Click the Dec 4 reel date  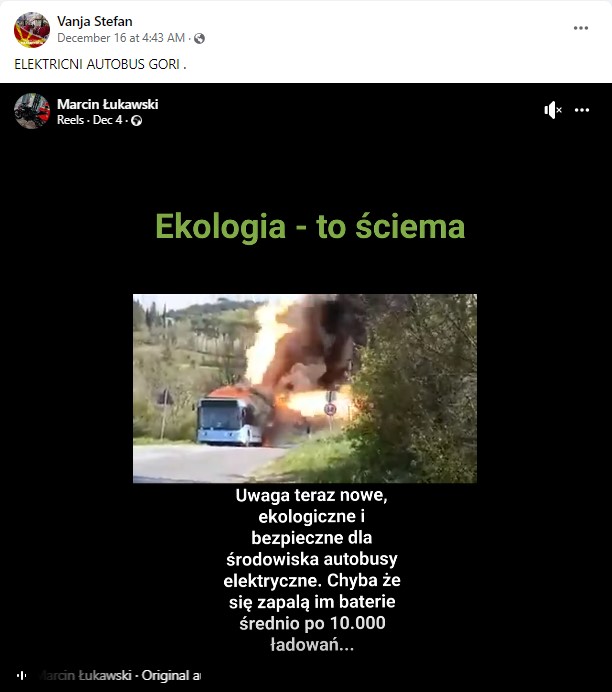[x=108, y=120]
